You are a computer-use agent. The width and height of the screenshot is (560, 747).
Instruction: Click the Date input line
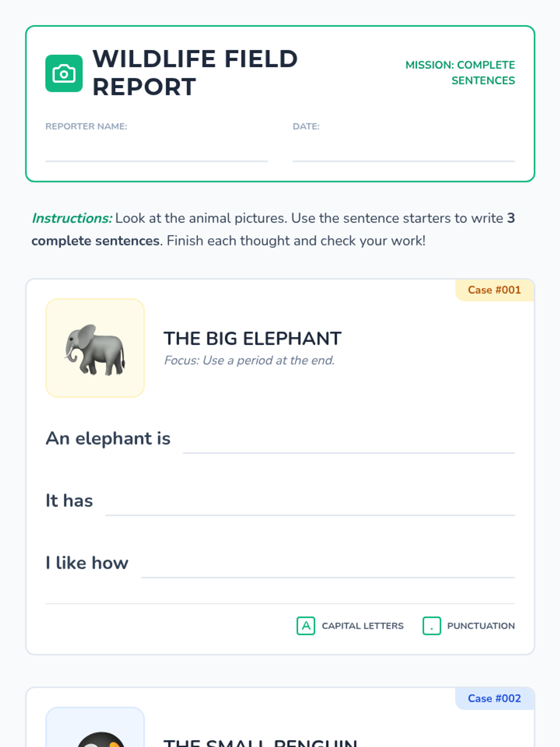click(x=404, y=150)
